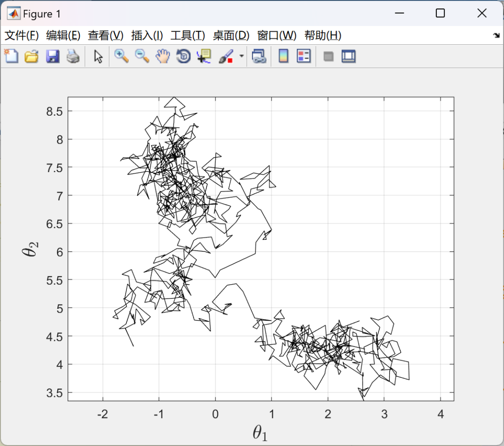504x446 pixels.
Task: Insert a colorbar using the toolbar icon
Action: pos(283,56)
